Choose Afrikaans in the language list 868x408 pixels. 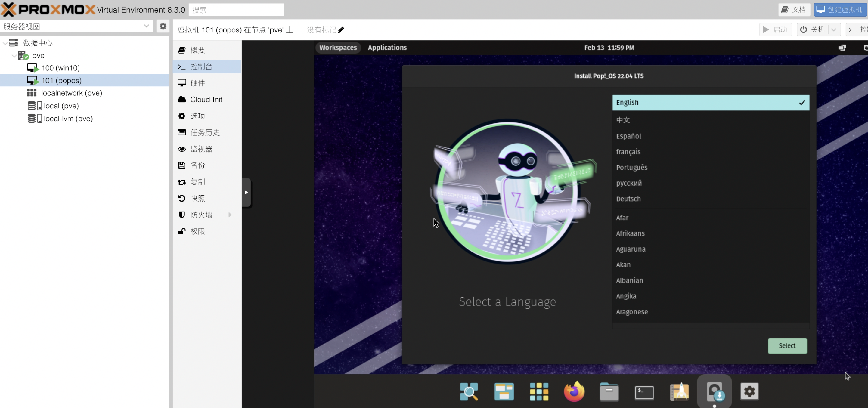pyautogui.click(x=711, y=233)
